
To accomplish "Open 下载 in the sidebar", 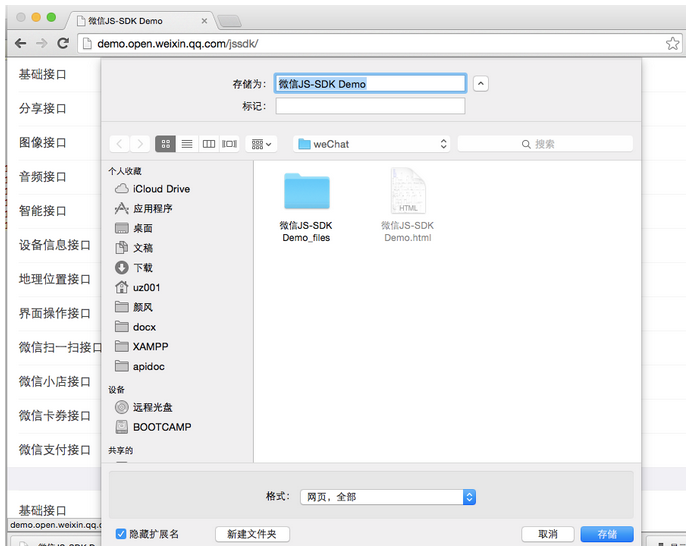I will tap(134, 267).
